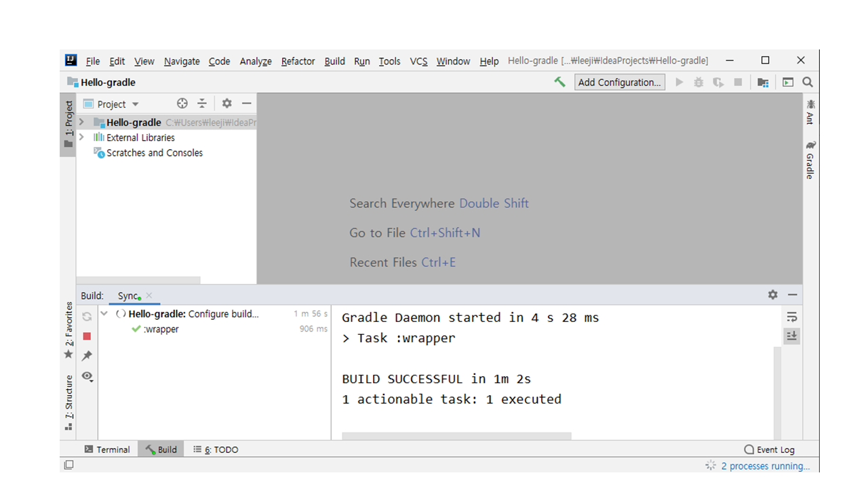
Task: Switch to the Terminal tool window tab
Action: point(106,449)
